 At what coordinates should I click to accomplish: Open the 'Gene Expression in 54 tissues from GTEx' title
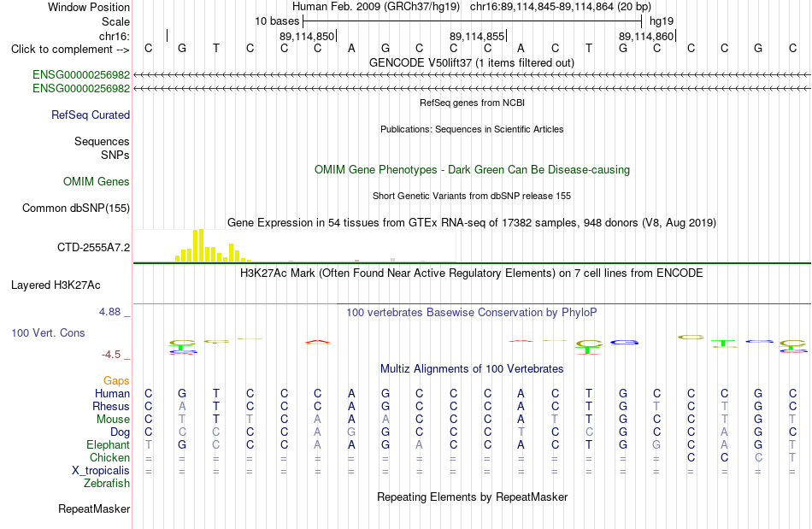tap(472, 222)
